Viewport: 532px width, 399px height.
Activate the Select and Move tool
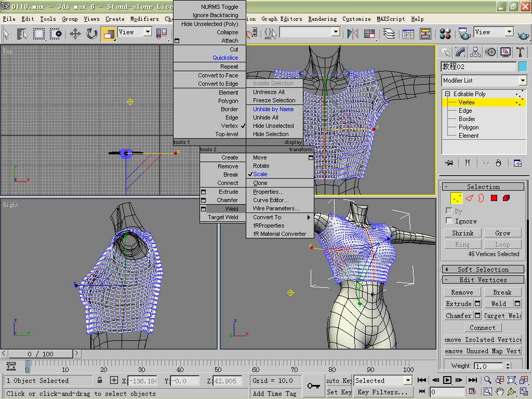click(75, 34)
